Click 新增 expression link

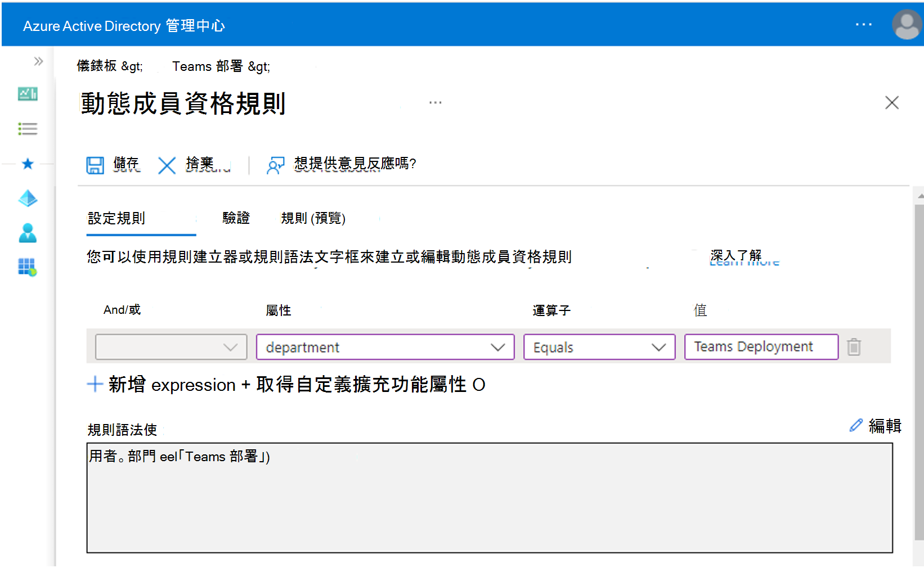[172, 385]
